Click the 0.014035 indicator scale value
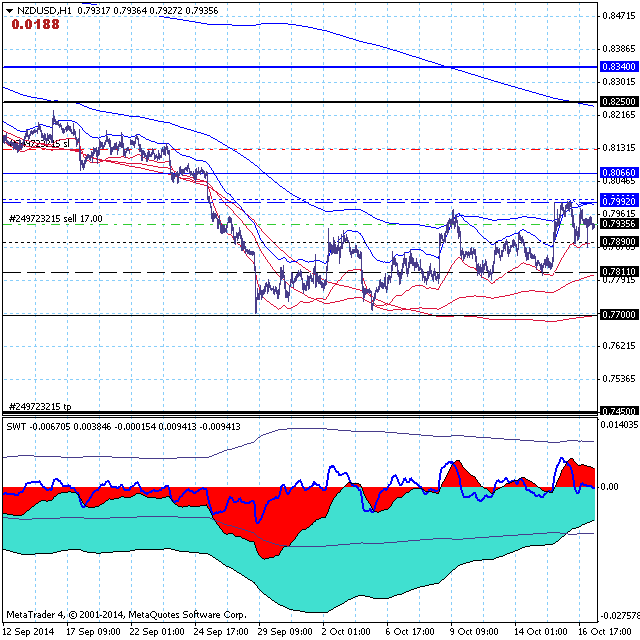The height and width of the screenshot is (640, 640). coord(619,425)
